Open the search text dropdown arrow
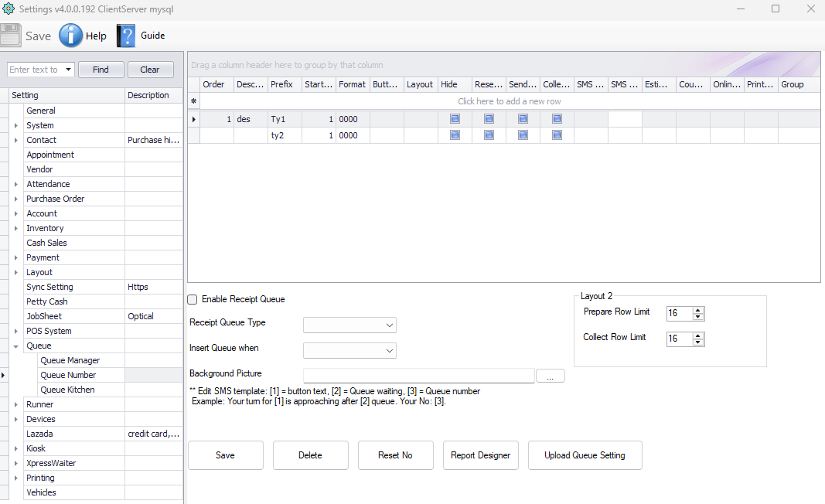825x504 pixels. pyautogui.click(x=68, y=70)
